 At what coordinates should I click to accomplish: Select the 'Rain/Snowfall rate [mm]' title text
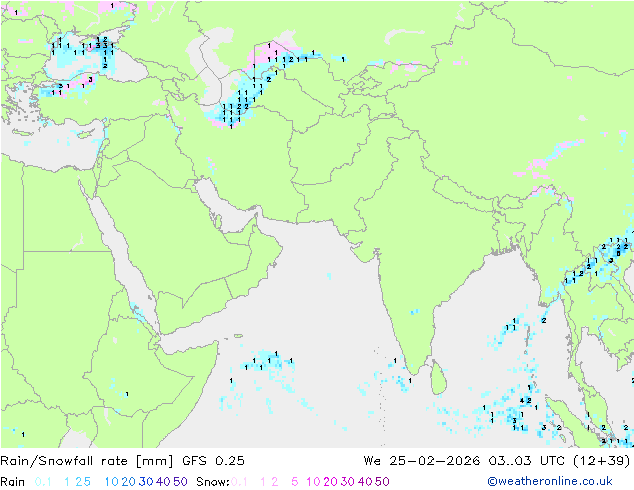click(x=87, y=461)
